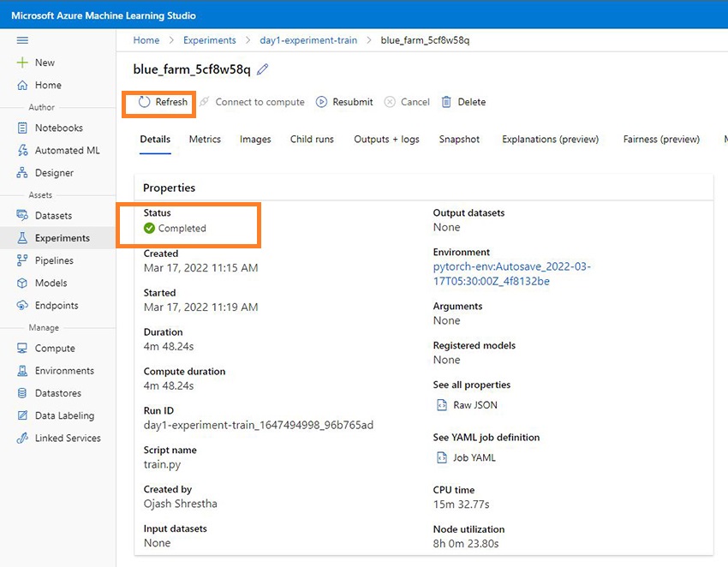Image resolution: width=728 pixels, height=567 pixels.
Task: Open the Job YAML definition
Action: (474, 457)
